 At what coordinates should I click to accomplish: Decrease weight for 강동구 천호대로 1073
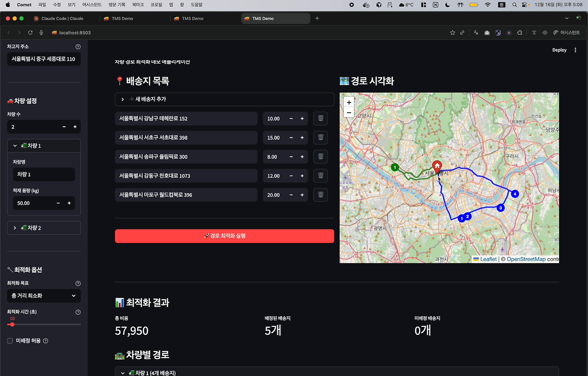point(291,176)
